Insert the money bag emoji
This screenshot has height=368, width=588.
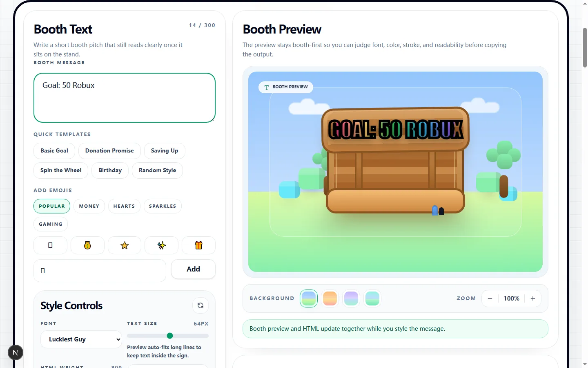point(87,245)
